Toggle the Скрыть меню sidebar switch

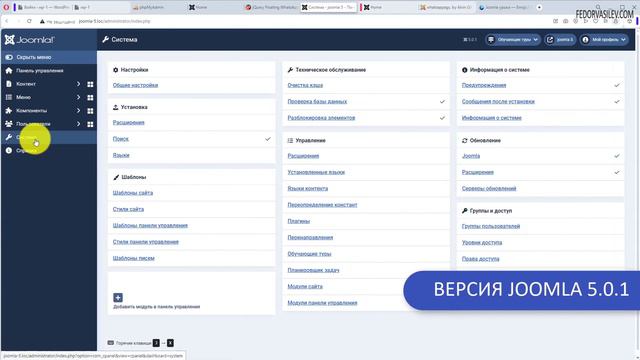tap(9, 57)
